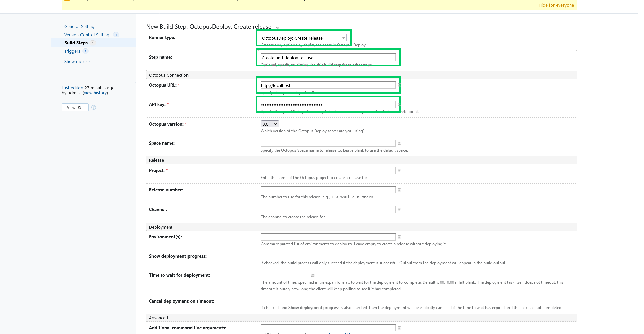Open the help icon next to View DSL
This screenshot has height=334, width=644.
click(x=94, y=107)
